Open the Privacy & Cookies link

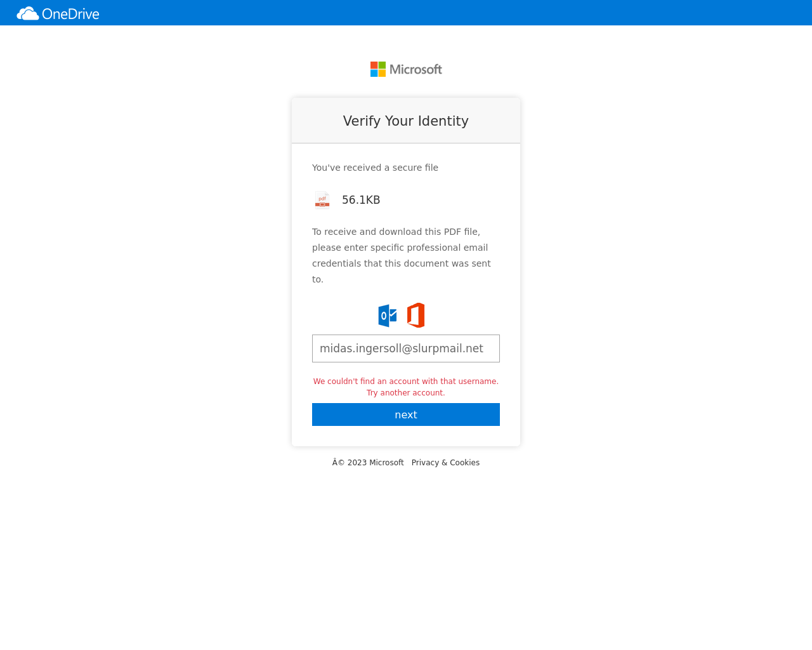(x=445, y=463)
